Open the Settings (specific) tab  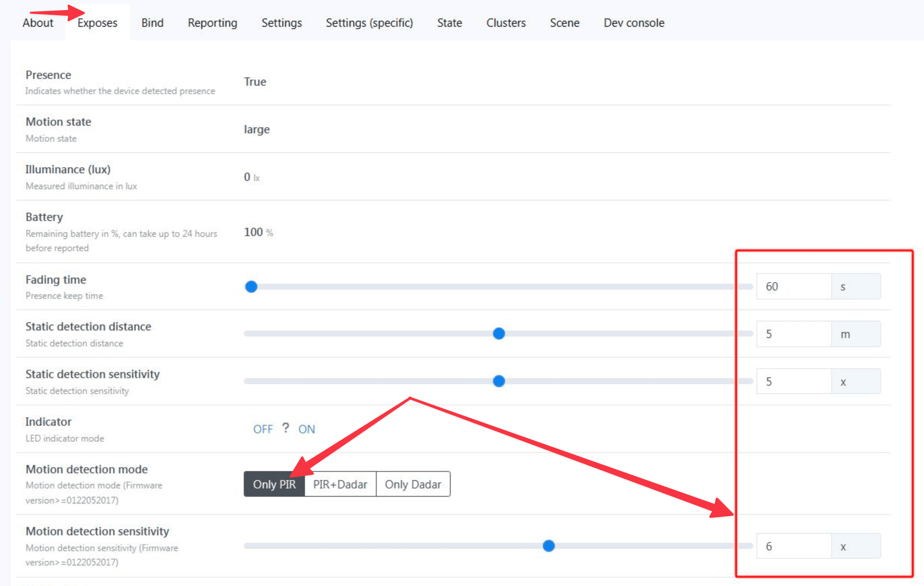(369, 23)
